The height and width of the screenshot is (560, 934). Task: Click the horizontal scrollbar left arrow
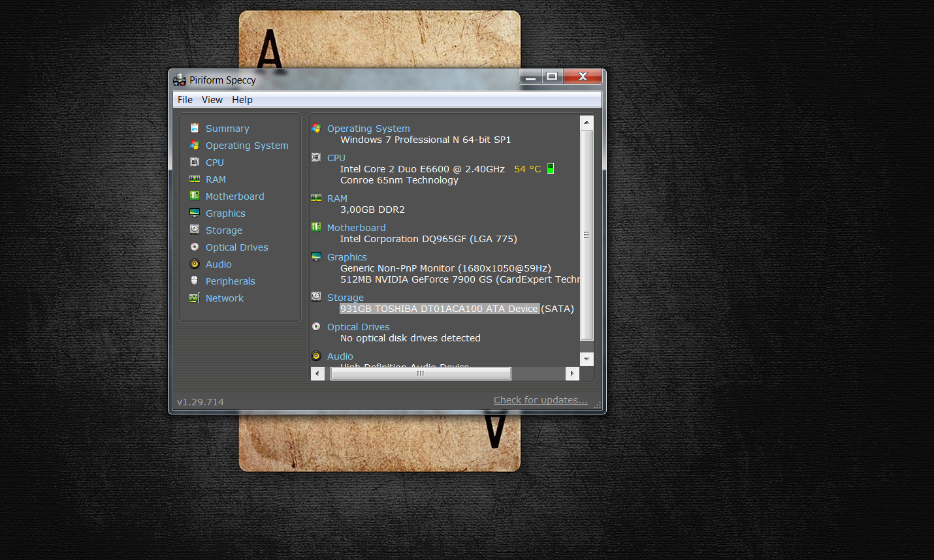[x=317, y=373]
